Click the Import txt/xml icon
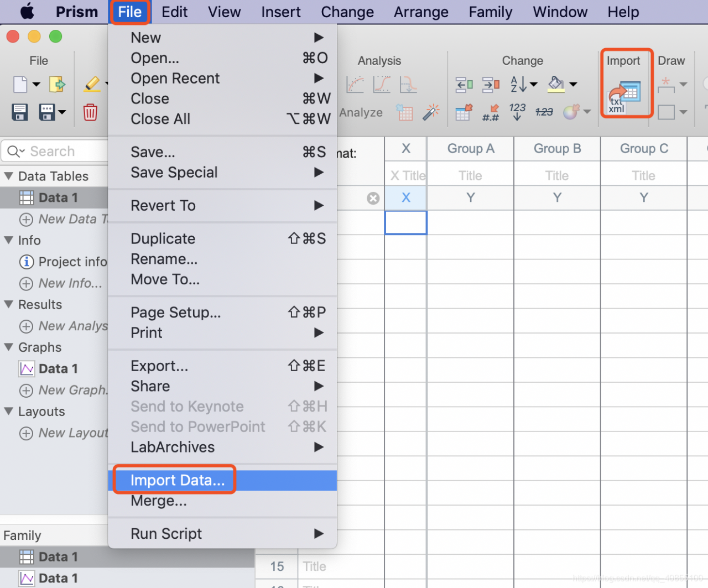This screenshot has width=708, height=588. tap(624, 97)
